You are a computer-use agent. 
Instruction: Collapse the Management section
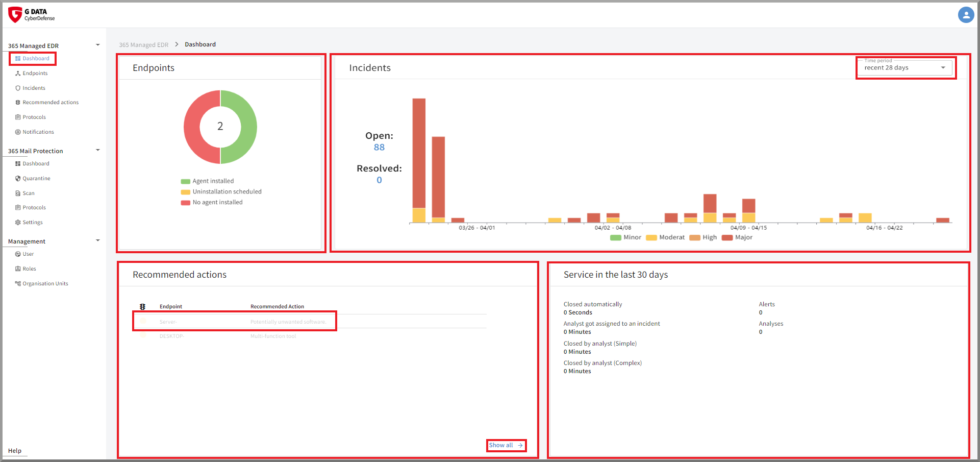coord(97,240)
